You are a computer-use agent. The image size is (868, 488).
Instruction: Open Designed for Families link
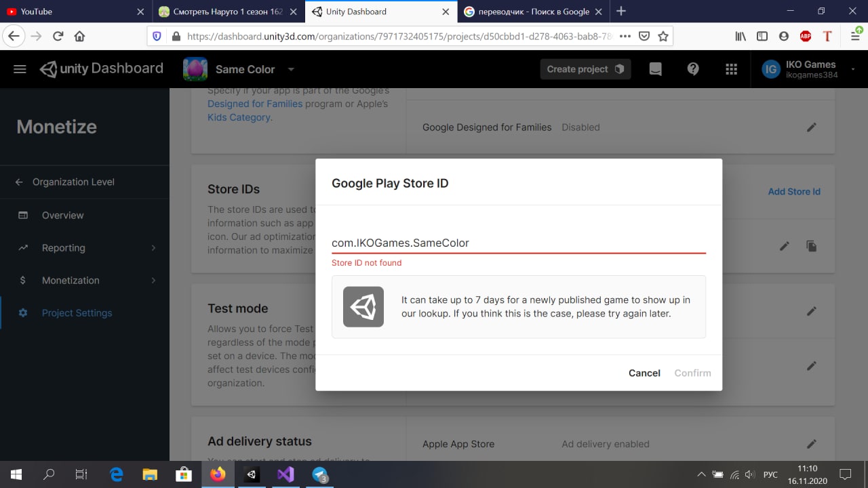click(x=255, y=104)
